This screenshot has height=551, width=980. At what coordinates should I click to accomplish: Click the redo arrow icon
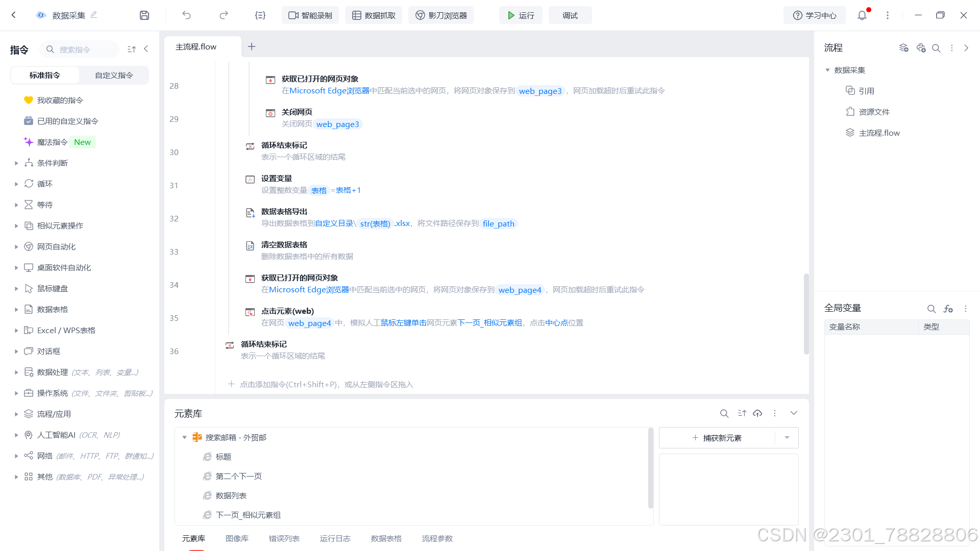[x=224, y=15]
